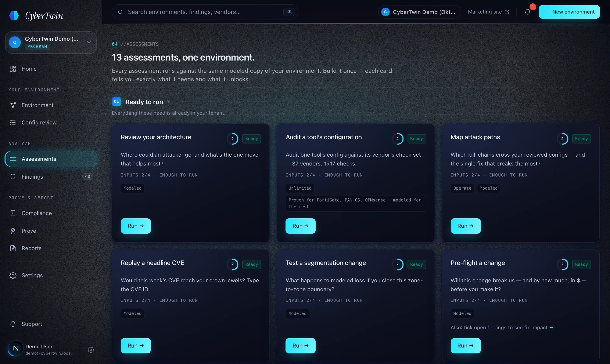Focus the search environments field
Screen dimensions: 610x364
(x=205, y=12)
